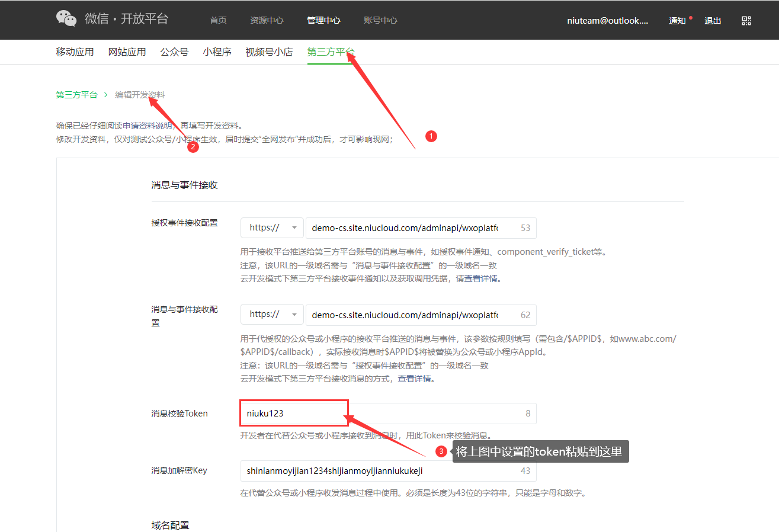
Task: Open the QR code icon in header
Action: 746,21
